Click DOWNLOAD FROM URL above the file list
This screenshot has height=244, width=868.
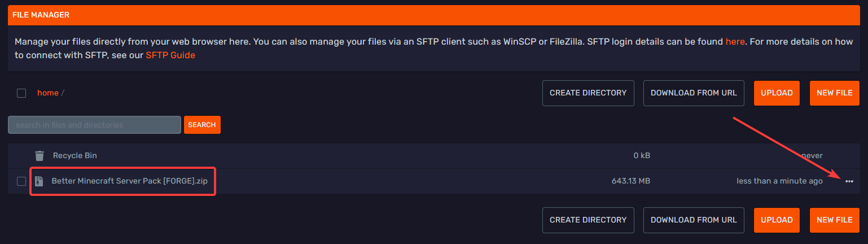click(694, 93)
